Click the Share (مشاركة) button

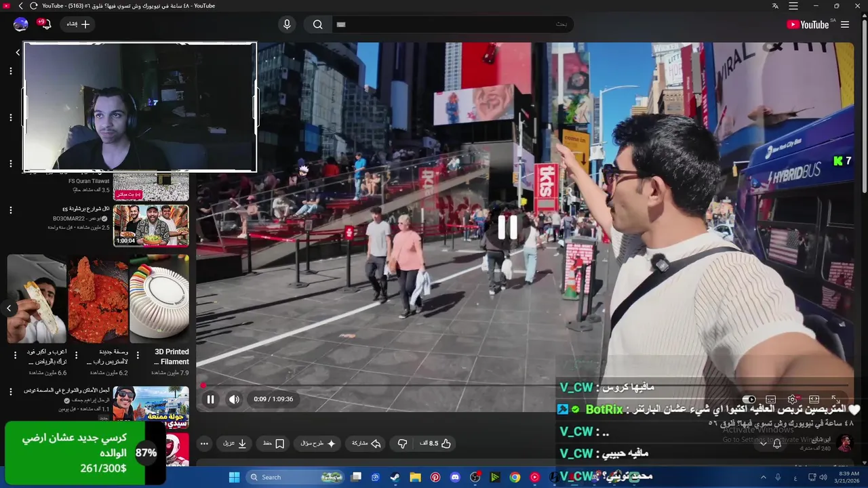tap(366, 444)
